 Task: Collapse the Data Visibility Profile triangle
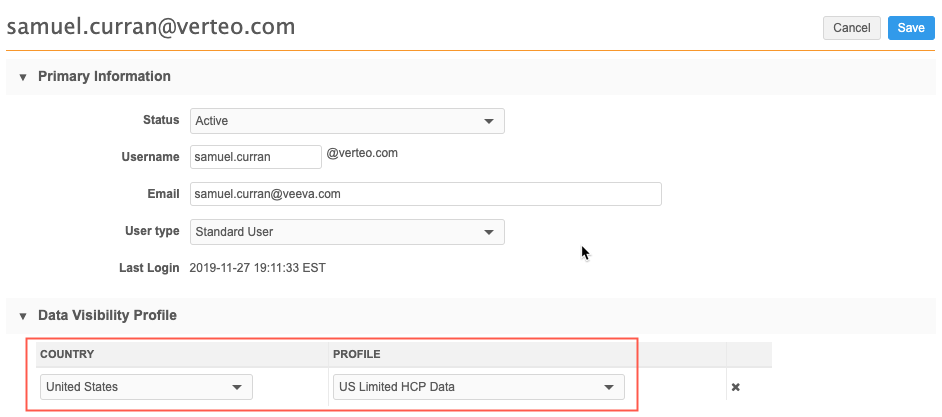pos(23,316)
